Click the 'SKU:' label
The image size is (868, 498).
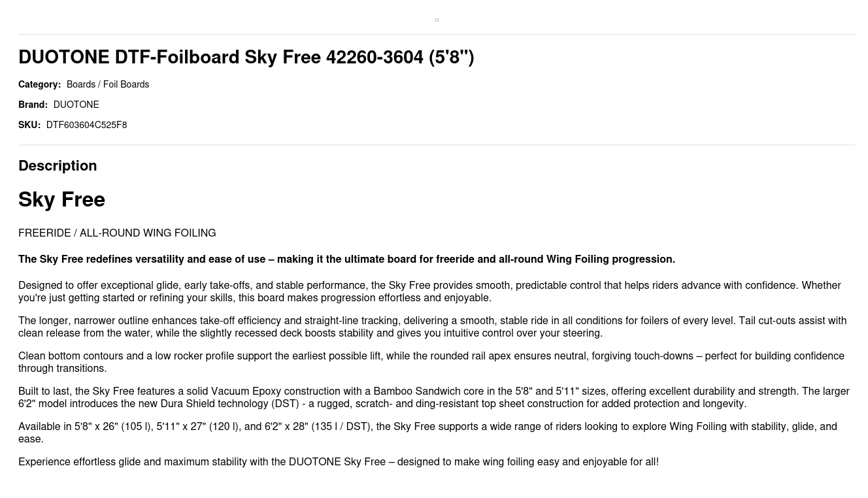tap(29, 125)
